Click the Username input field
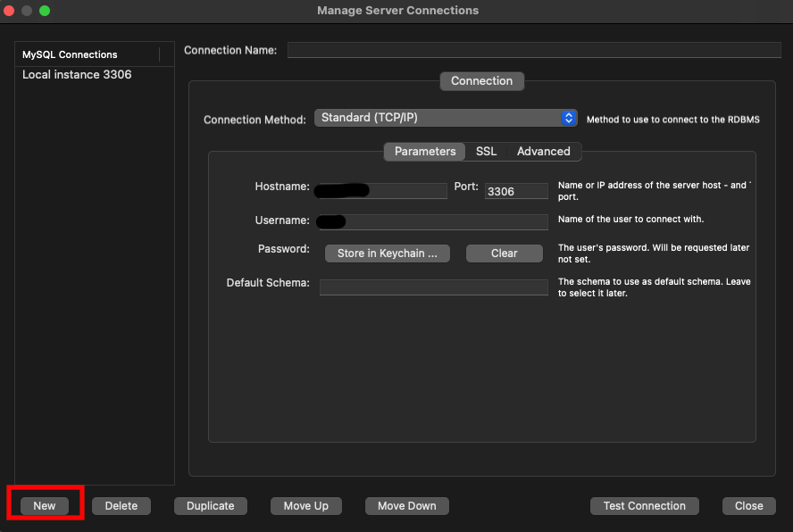 tap(433, 222)
